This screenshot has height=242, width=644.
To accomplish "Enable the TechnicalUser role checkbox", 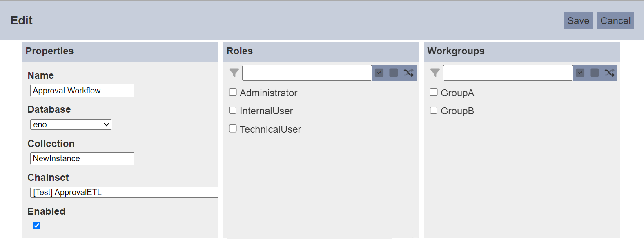I will pyautogui.click(x=233, y=129).
